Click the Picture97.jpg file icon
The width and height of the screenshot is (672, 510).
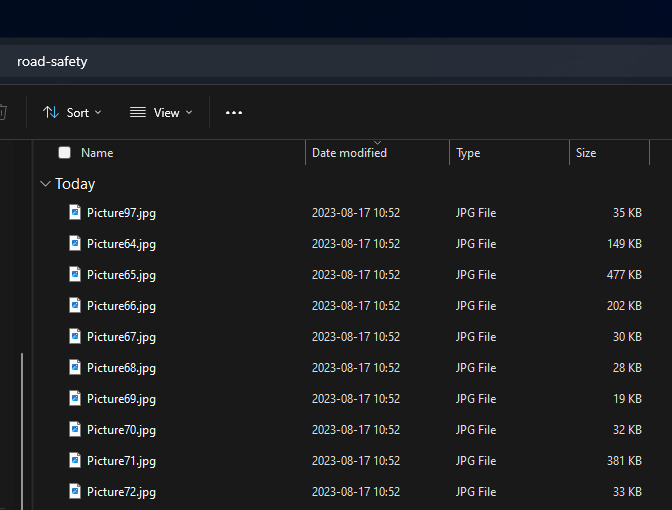pyautogui.click(x=75, y=212)
